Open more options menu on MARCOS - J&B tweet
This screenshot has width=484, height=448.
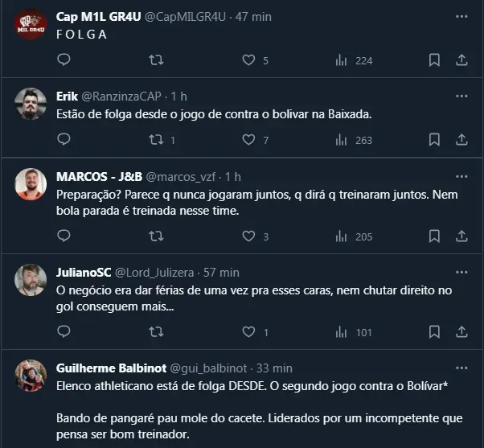(461, 176)
